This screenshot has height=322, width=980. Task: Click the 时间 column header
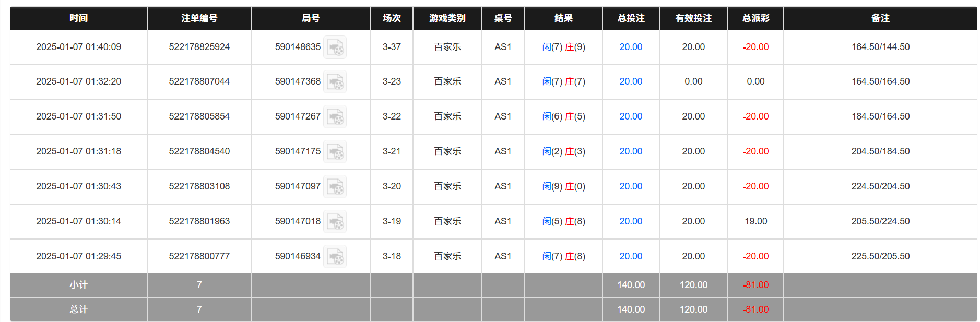(x=78, y=18)
